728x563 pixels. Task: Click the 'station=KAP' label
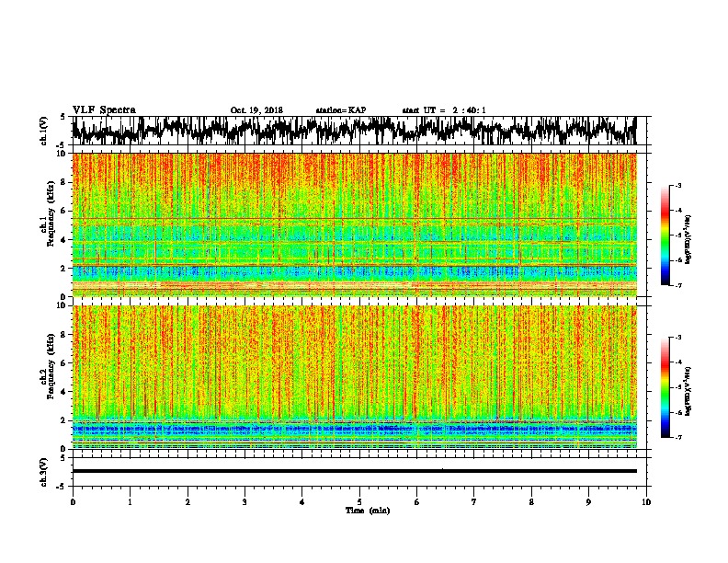coord(341,110)
